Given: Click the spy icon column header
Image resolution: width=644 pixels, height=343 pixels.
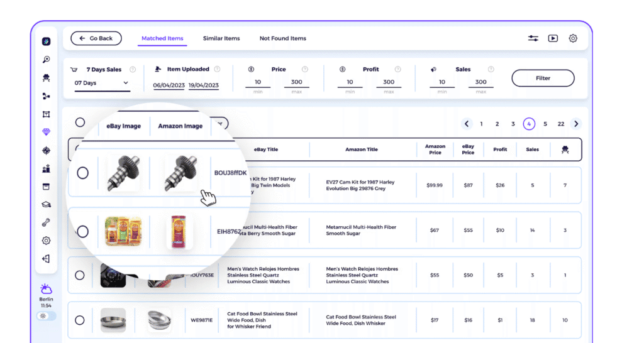Looking at the screenshot, I should 565,150.
